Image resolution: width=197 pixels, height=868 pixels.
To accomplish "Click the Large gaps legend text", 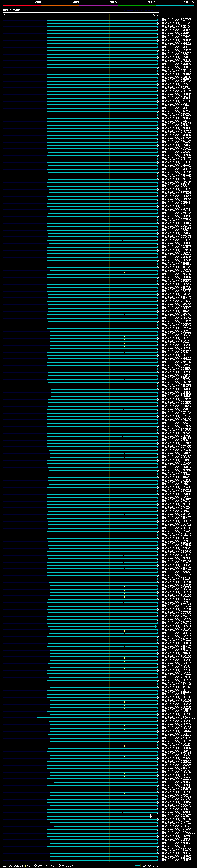I will coord(38,866).
